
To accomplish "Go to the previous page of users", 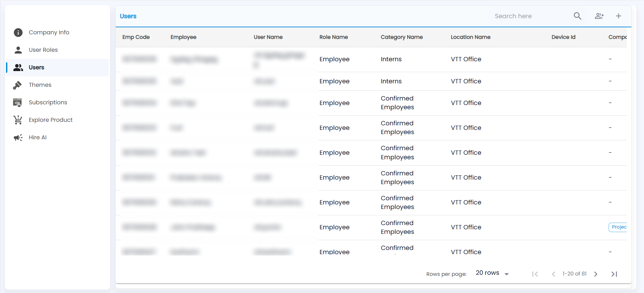I will (x=554, y=274).
